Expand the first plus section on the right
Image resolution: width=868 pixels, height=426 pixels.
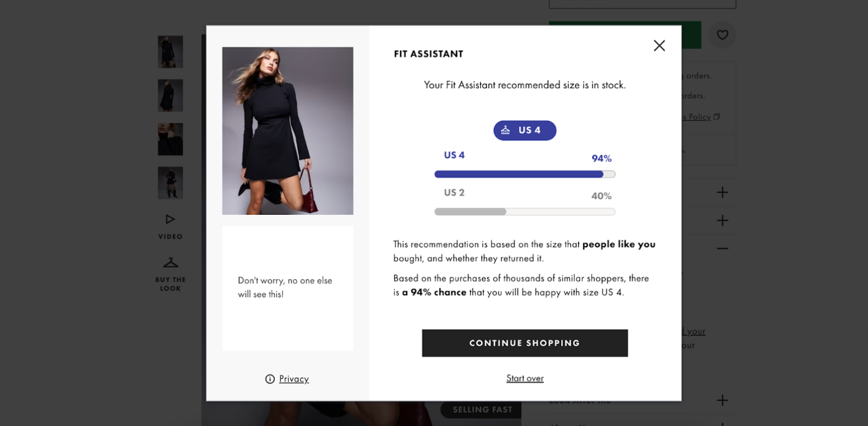coord(722,192)
